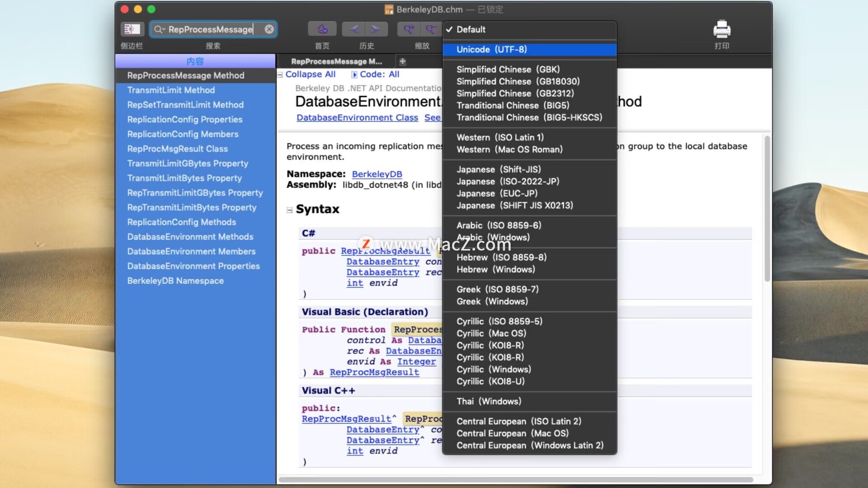Open ReplicationConfig Properties entry
Image resolution: width=868 pixels, height=488 pixels.
(x=195, y=119)
